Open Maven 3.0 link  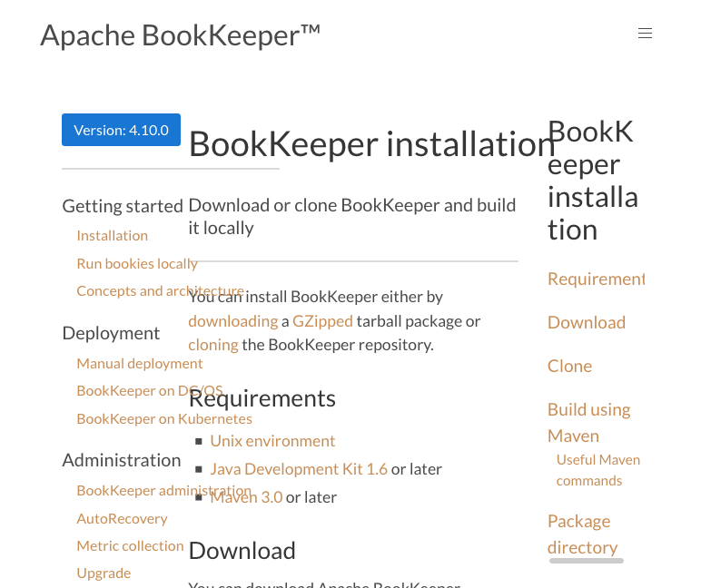[x=246, y=497]
